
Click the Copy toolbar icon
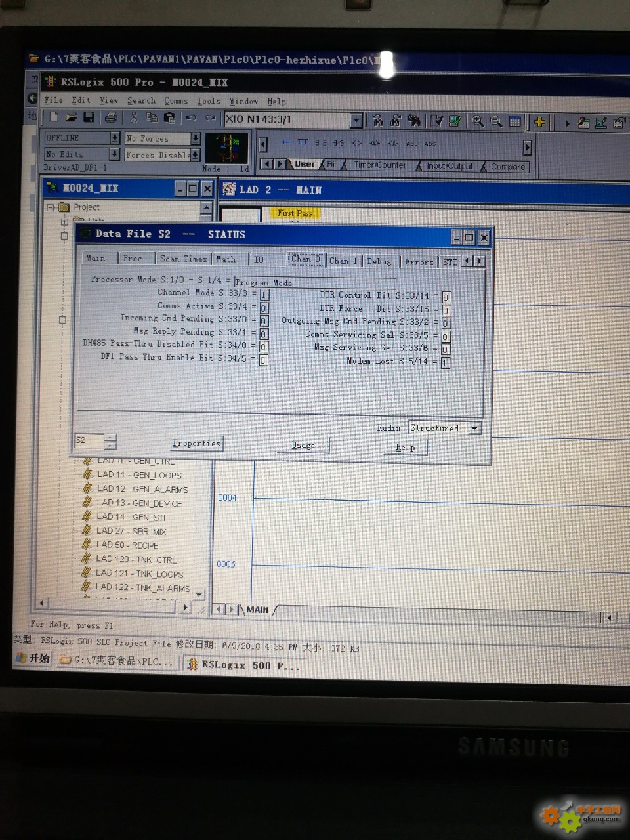point(152,118)
